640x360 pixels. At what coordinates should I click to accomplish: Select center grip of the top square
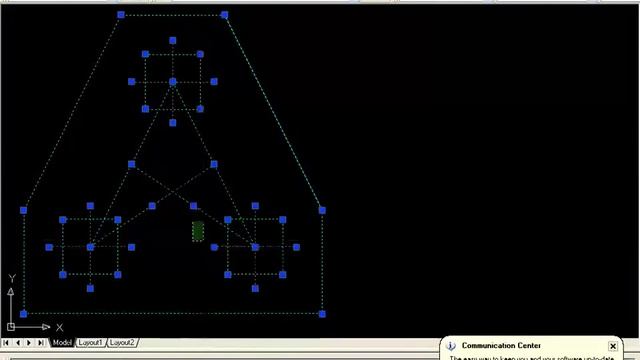[173, 82]
